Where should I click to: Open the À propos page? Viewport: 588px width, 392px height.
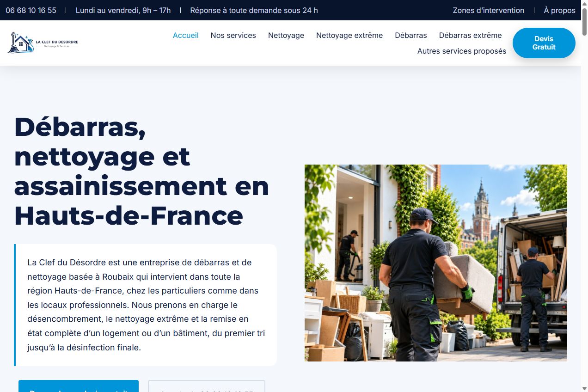(559, 10)
